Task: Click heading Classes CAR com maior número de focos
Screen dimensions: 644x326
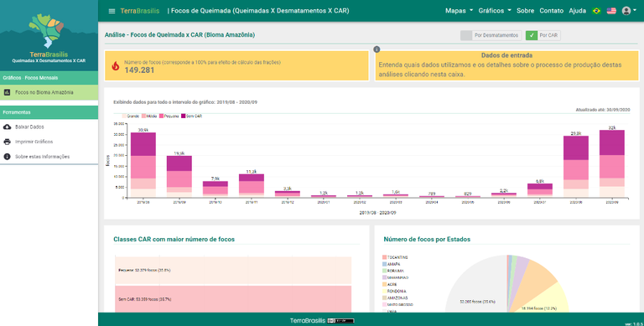Action: coord(174,240)
